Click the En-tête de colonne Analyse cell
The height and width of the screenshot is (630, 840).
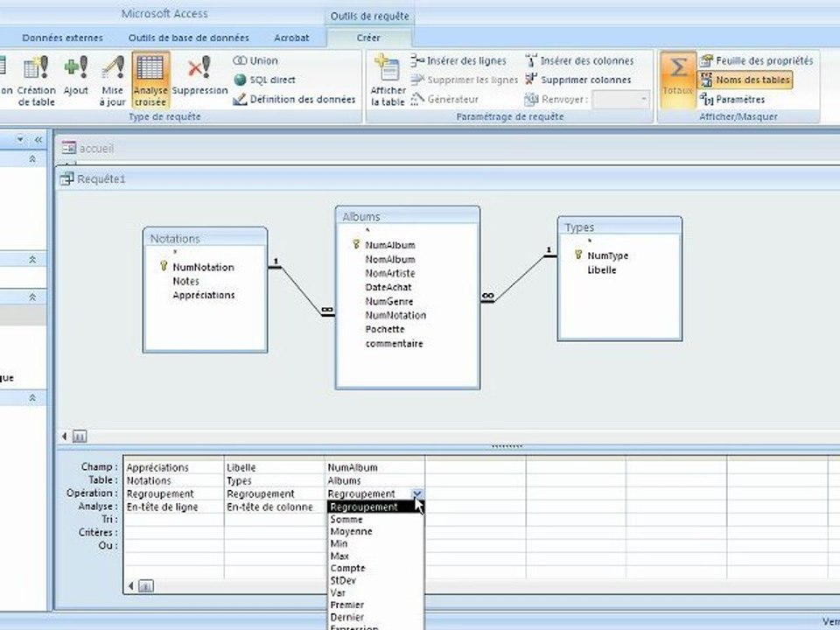pos(274,507)
